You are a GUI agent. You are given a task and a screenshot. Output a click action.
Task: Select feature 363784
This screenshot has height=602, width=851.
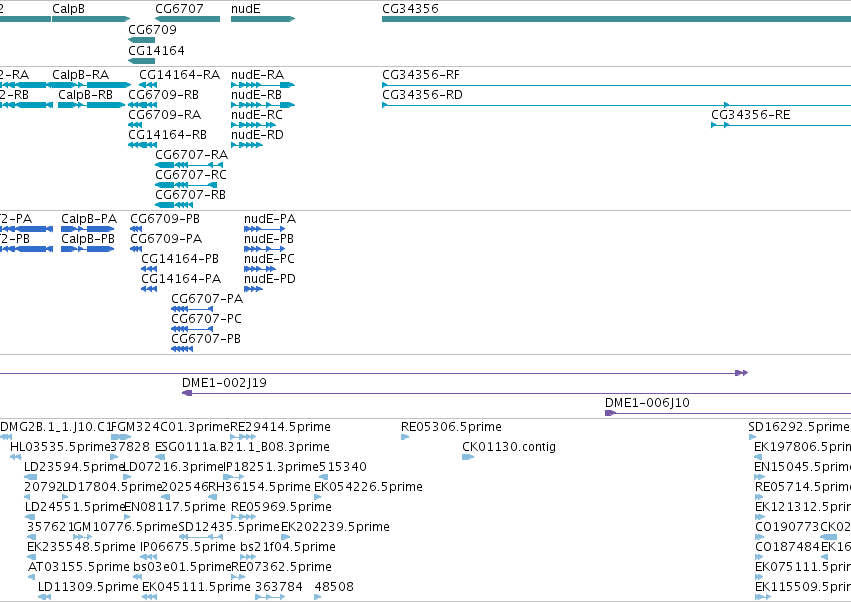pos(270,597)
